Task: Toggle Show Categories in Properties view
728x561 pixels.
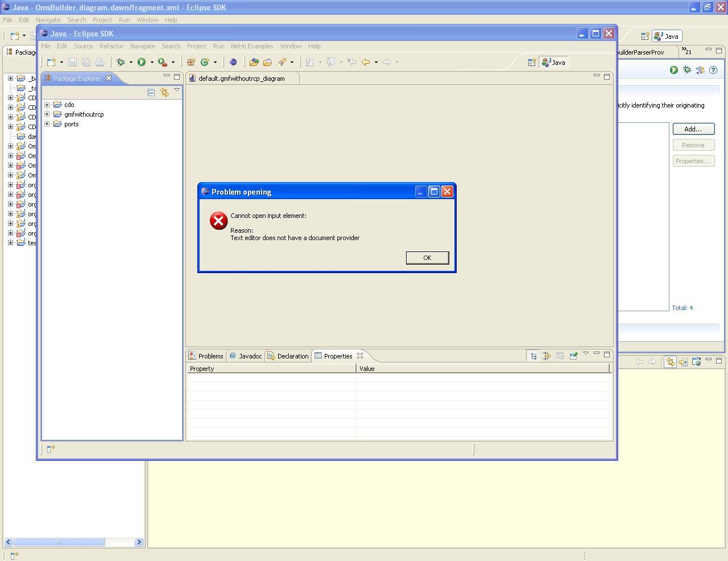Action: [x=533, y=356]
